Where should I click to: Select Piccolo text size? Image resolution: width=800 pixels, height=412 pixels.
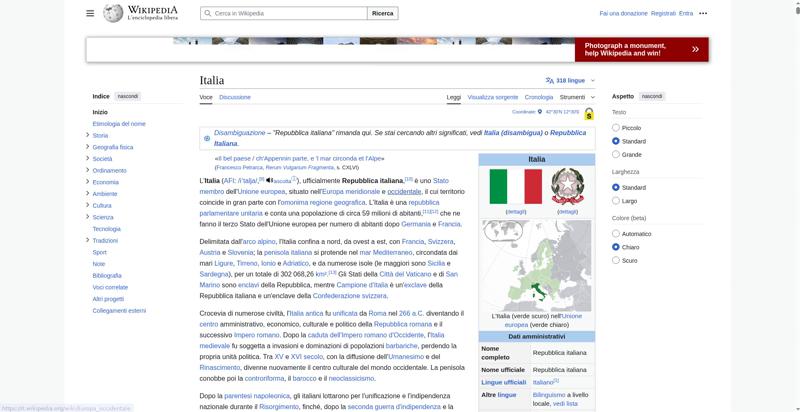(616, 128)
